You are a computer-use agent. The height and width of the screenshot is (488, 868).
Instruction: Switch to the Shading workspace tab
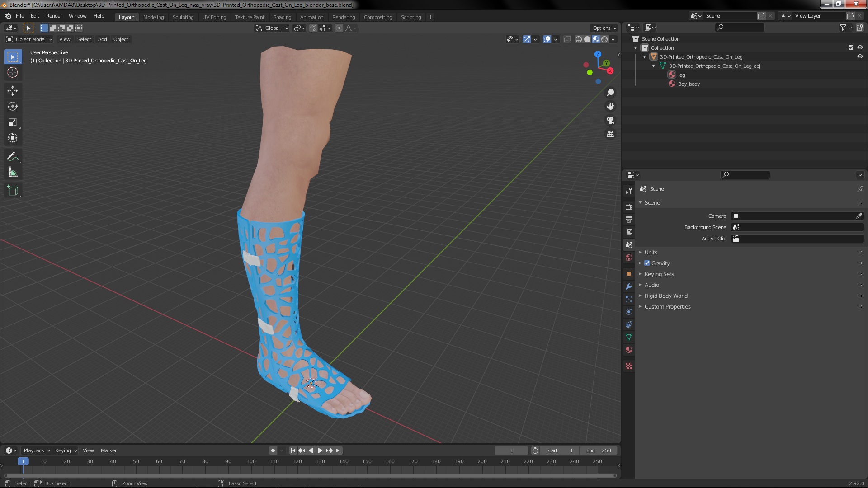coord(282,17)
